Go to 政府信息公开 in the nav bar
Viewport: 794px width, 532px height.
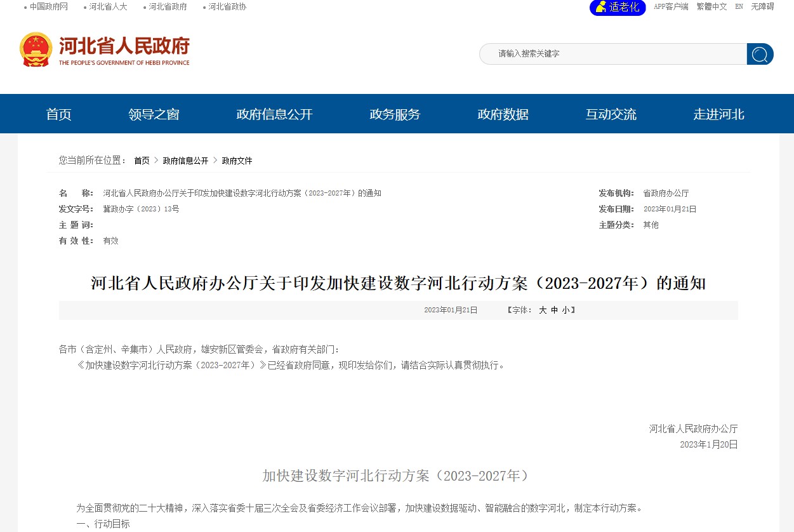[274, 114]
